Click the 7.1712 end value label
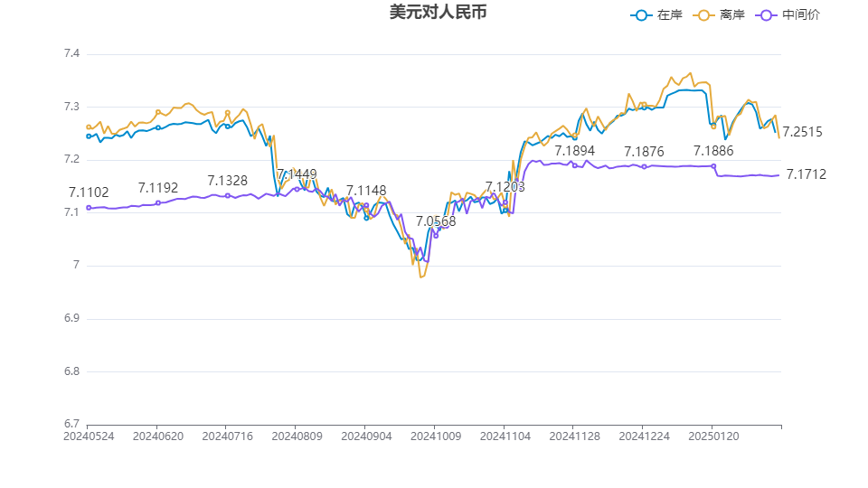 click(806, 174)
